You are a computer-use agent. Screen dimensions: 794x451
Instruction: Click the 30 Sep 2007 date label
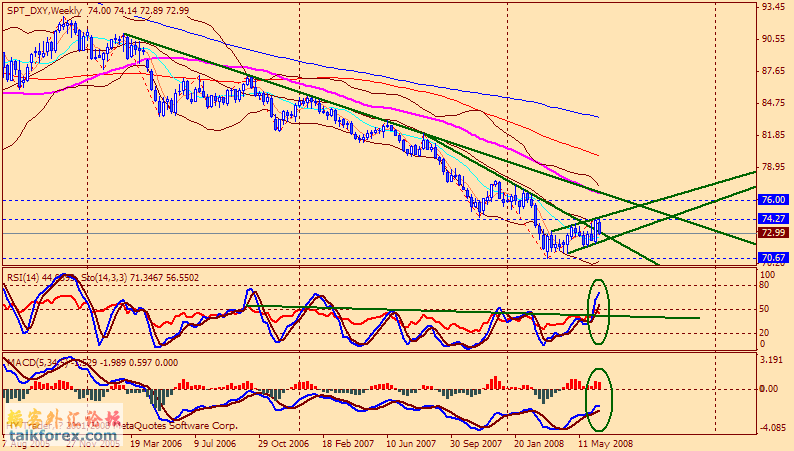point(476,444)
